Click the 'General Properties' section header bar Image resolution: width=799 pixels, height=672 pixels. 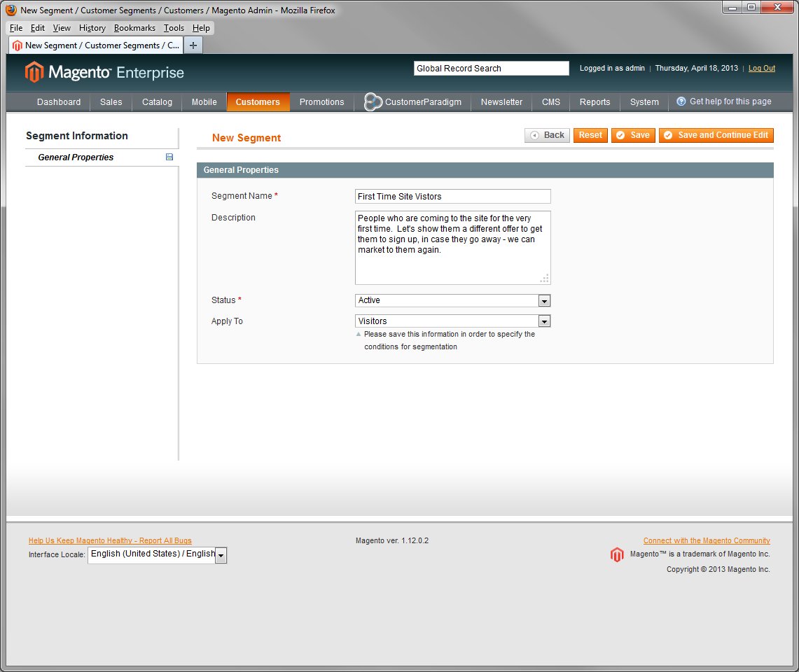tap(485, 170)
